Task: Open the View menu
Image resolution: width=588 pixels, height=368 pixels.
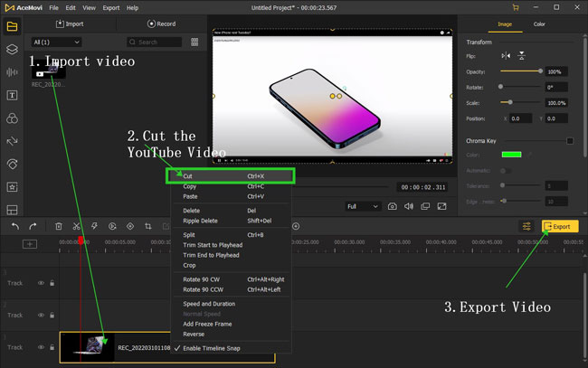Action: (89, 7)
